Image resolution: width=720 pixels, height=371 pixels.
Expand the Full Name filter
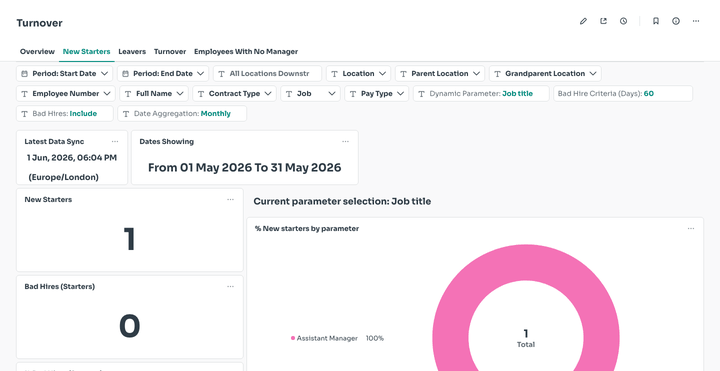154,94
